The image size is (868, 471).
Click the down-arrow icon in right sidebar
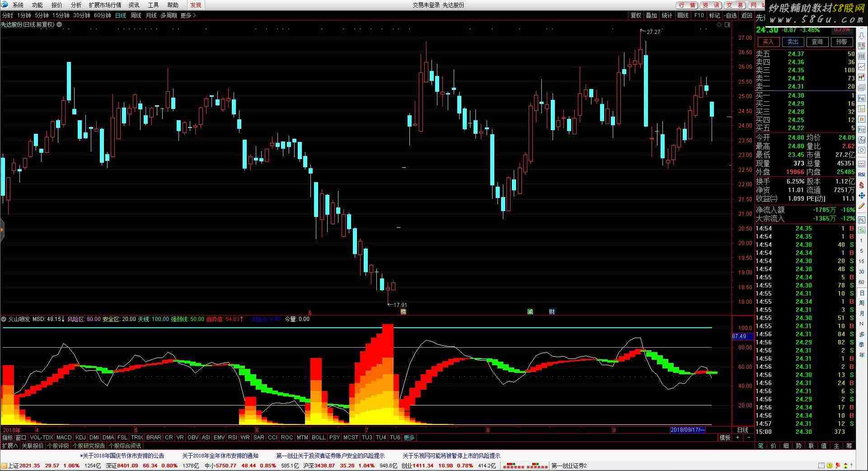(862, 36)
